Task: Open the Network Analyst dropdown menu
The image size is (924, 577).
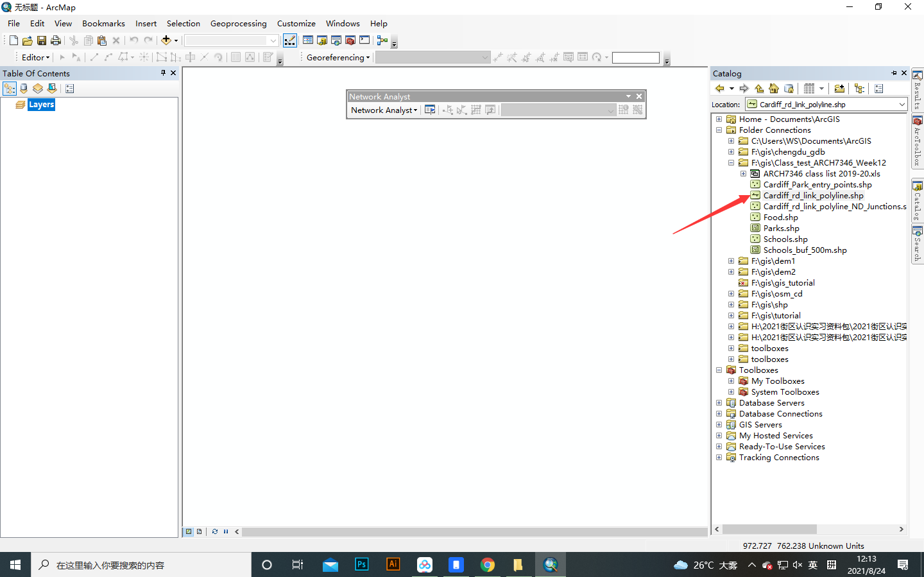Action: pyautogui.click(x=384, y=110)
